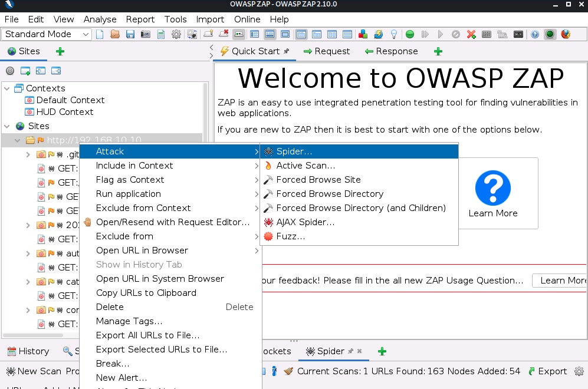The height and width of the screenshot is (389, 588).
Task: Switch to the History tab
Action: click(28, 351)
